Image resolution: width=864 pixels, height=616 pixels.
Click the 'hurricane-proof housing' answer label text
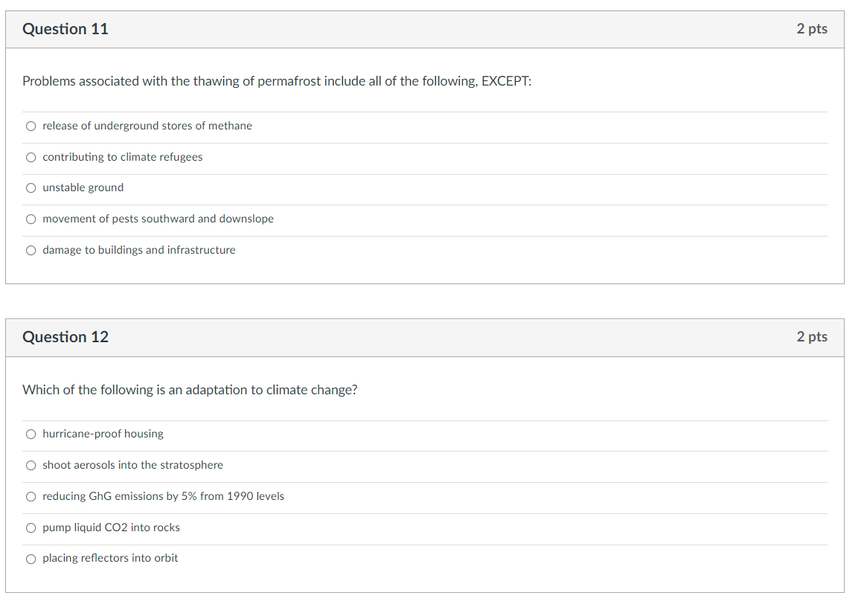[x=103, y=434]
